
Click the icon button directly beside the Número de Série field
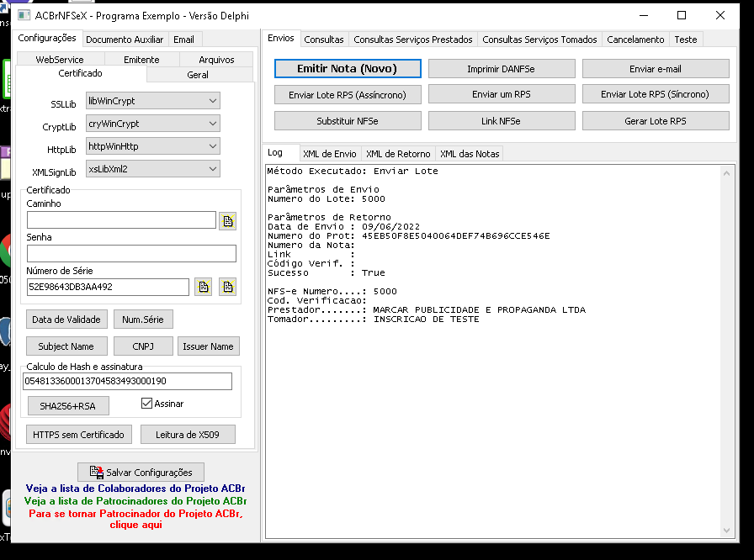click(x=204, y=287)
